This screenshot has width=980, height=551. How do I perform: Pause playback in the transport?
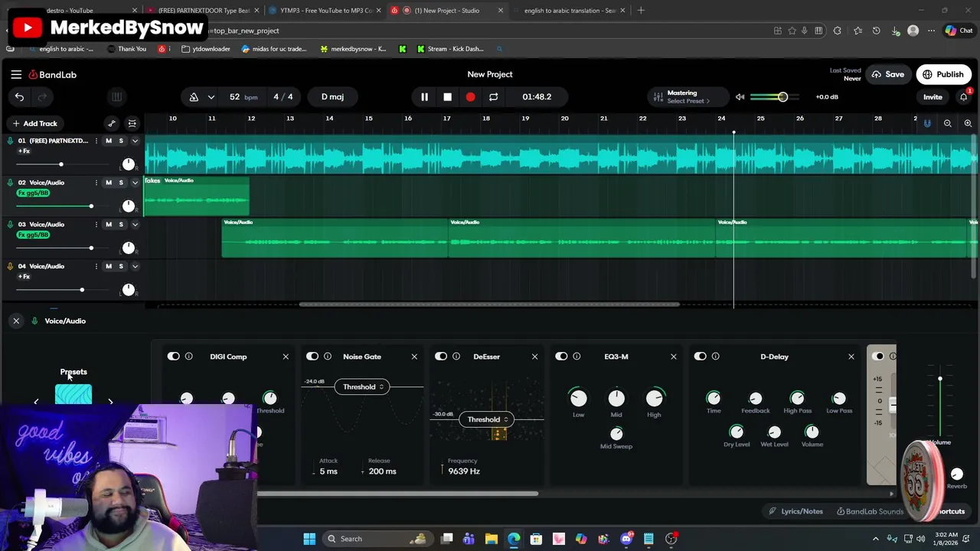coord(424,96)
